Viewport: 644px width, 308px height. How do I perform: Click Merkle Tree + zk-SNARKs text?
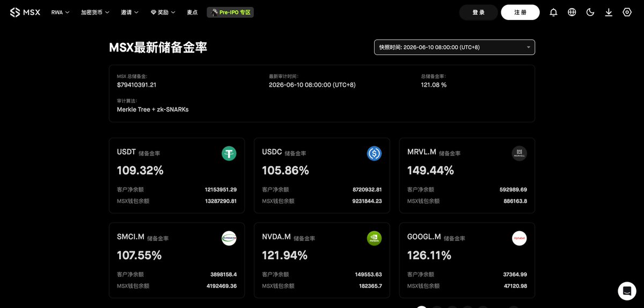coord(152,109)
